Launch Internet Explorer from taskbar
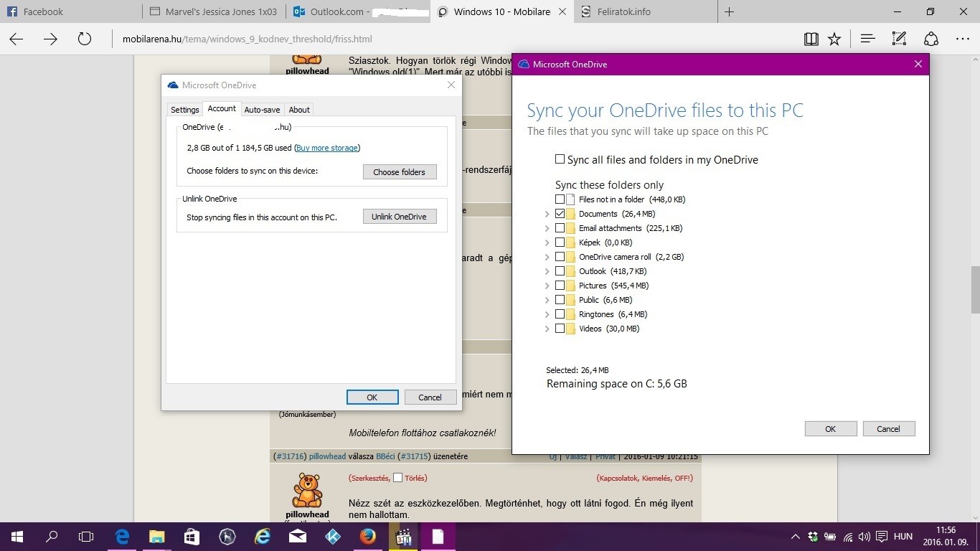980x551 pixels. (263, 536)
